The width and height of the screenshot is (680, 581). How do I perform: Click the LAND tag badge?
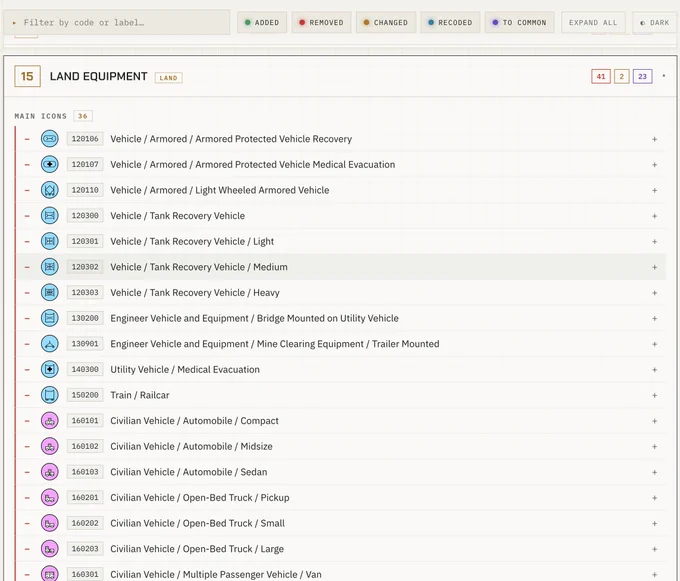coord(168,78)
